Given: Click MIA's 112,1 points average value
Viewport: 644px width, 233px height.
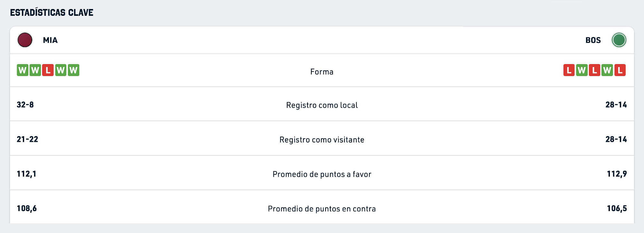Looking at the screenshot, I should point(26,174).
